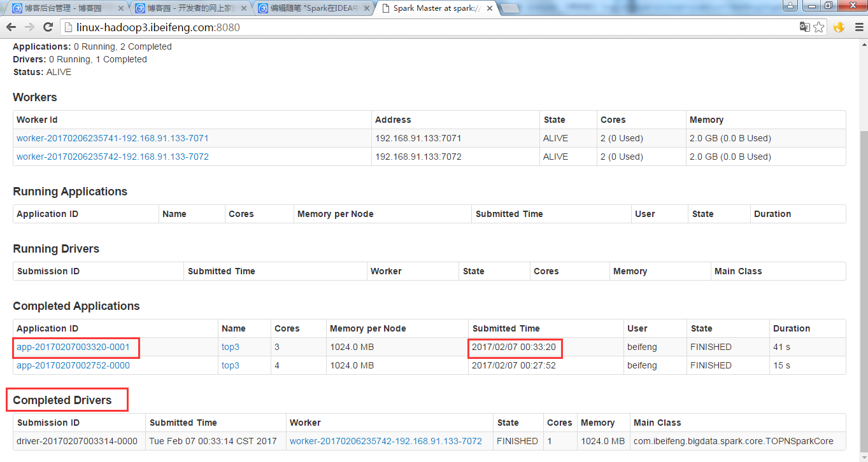868x462 pixels.
Task: Close the Spark Master tab
Action: tap(488, 8)
